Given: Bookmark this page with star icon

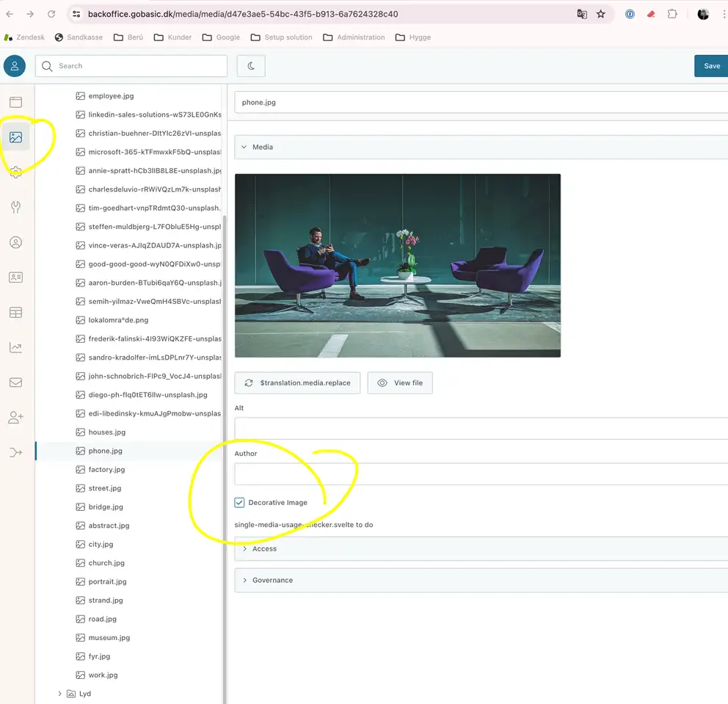Looking at the screenshot, I should (x=601, y=14).
